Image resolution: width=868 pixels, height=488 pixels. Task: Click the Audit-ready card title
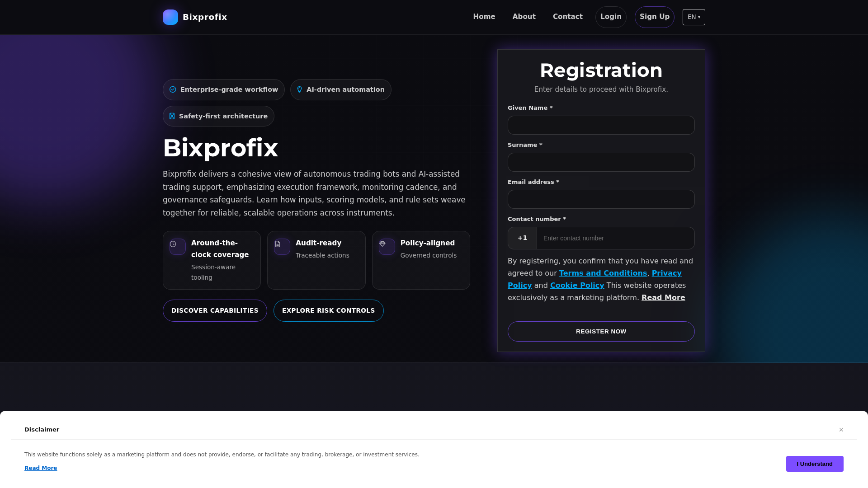pos(319,243)
